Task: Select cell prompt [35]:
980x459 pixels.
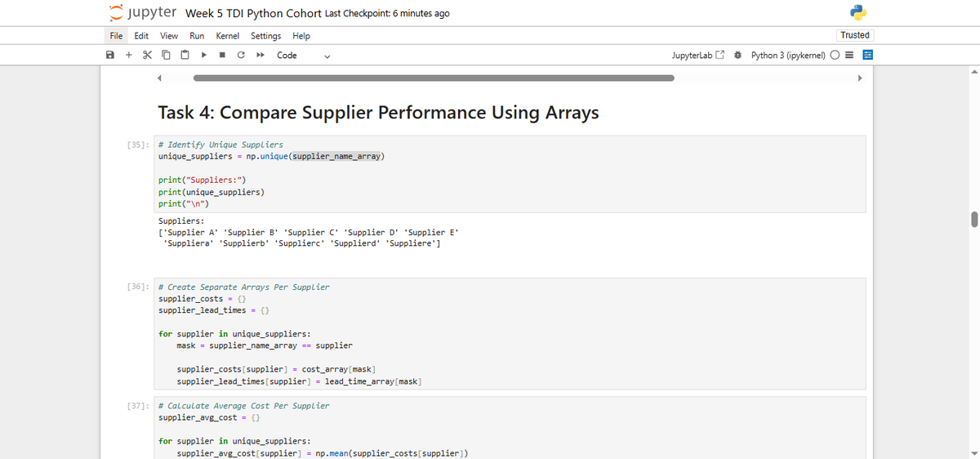Action: [x=139, y=144]
